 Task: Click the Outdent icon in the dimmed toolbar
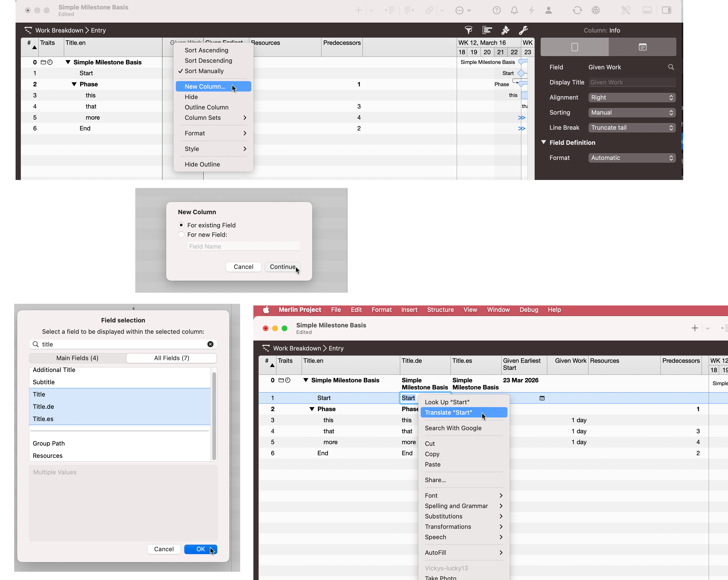click(x=409, y=10)
